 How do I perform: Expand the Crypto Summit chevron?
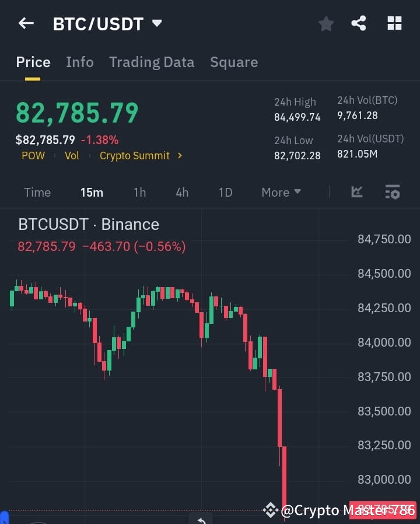tap(180, 156)
